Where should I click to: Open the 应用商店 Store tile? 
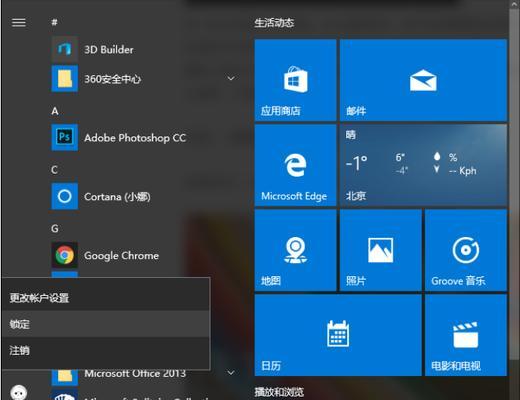(295, 80)
